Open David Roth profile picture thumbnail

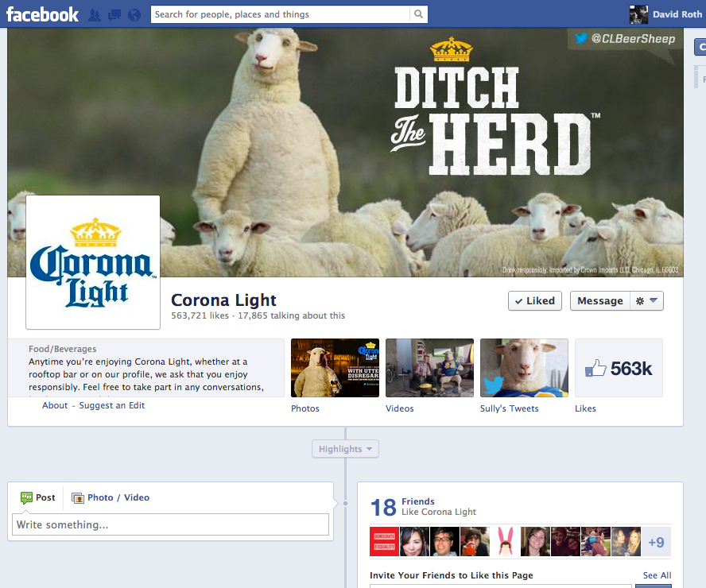(638, 14)
